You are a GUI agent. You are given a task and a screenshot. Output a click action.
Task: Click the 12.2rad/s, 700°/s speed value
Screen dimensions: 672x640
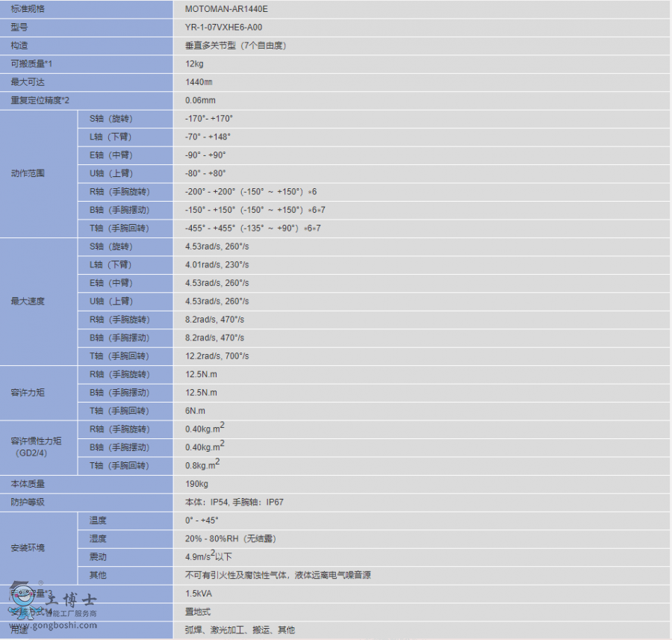[x=217, y=356]
